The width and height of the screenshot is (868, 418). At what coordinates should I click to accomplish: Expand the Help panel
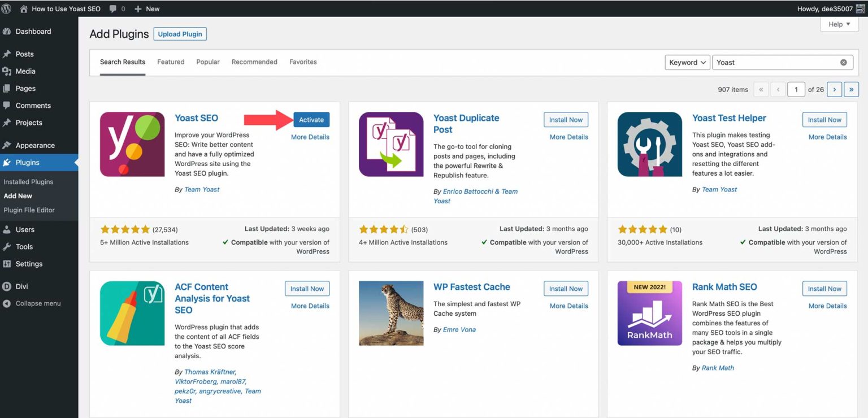pyautogui.click(x=839, y=24)
